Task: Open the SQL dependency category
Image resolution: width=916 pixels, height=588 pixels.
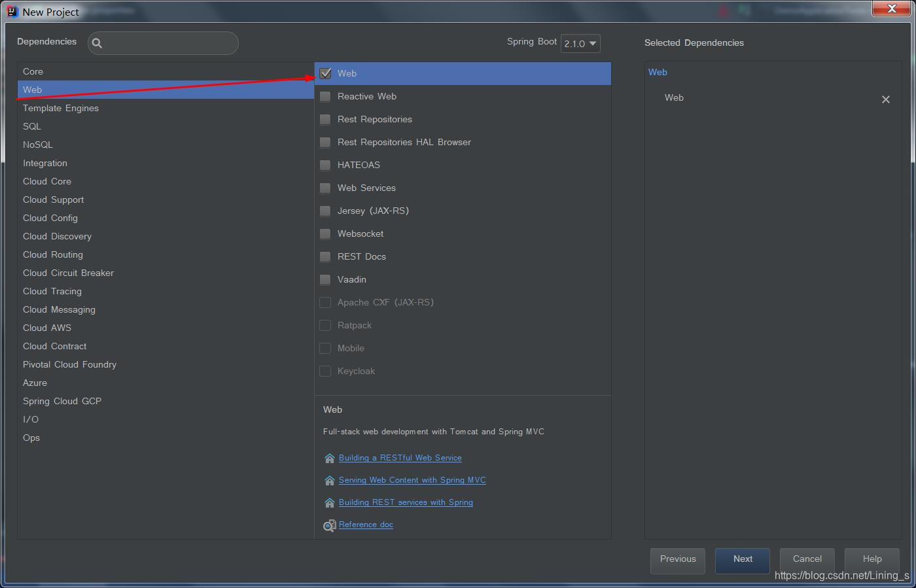Action: (x=166, y=126)
